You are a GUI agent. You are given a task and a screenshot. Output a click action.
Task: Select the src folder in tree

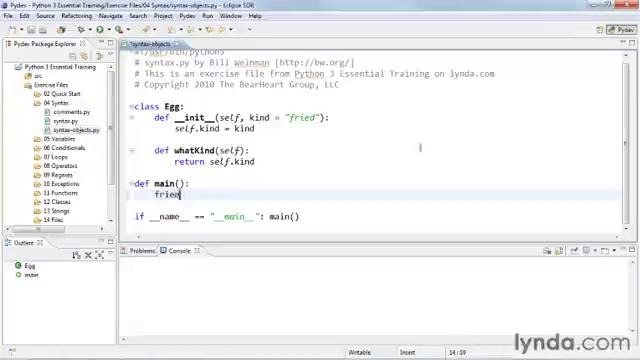[x=38, y=76]
